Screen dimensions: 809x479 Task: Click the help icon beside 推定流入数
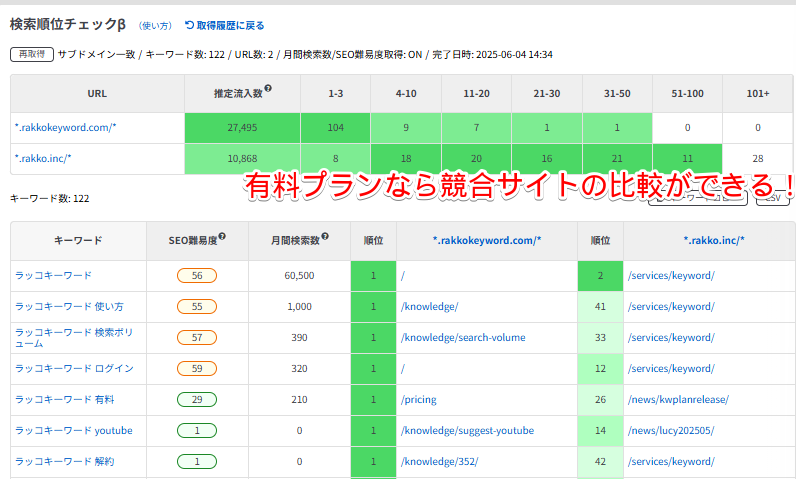coord(268,88)
